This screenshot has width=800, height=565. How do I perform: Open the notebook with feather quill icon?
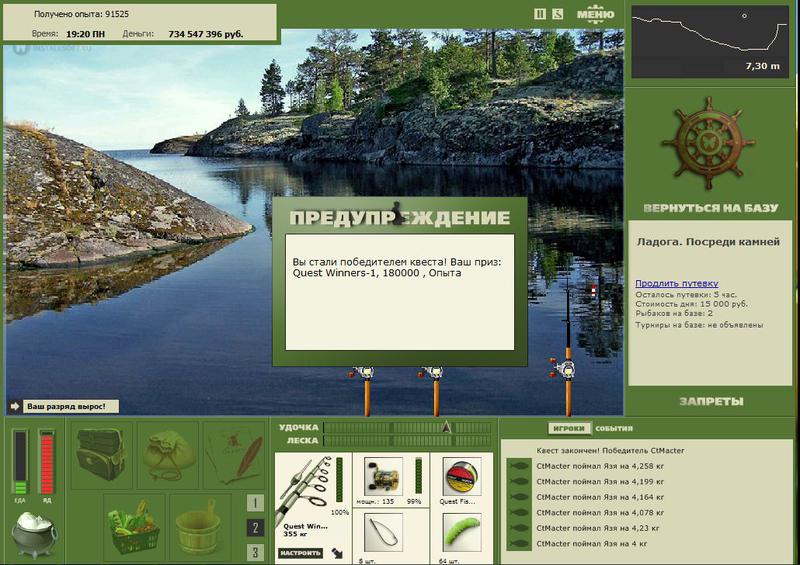235,455
